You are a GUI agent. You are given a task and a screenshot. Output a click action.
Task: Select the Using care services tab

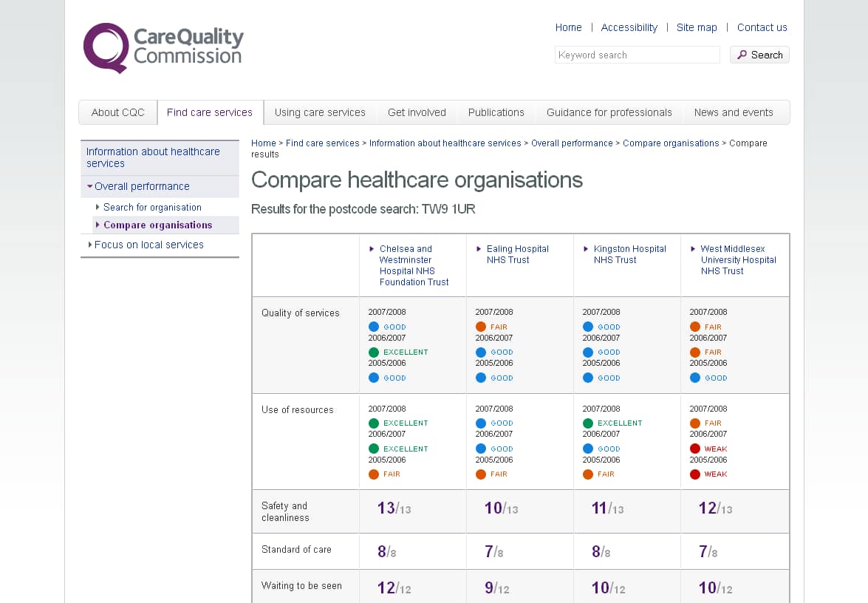pos(320,112)
